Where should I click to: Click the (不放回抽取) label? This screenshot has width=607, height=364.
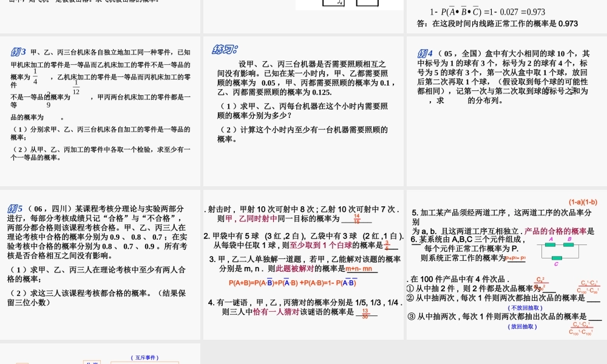[x=526, y=308]
